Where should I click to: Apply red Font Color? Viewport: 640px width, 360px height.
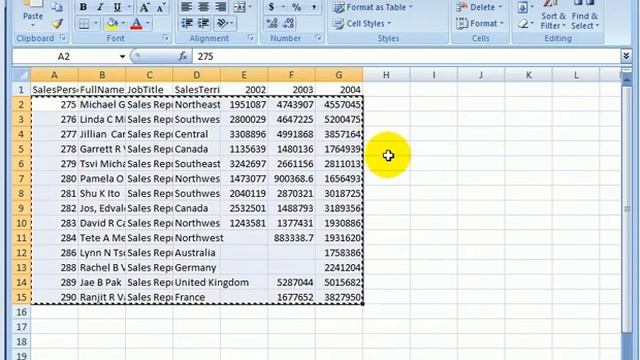(137, 24)
